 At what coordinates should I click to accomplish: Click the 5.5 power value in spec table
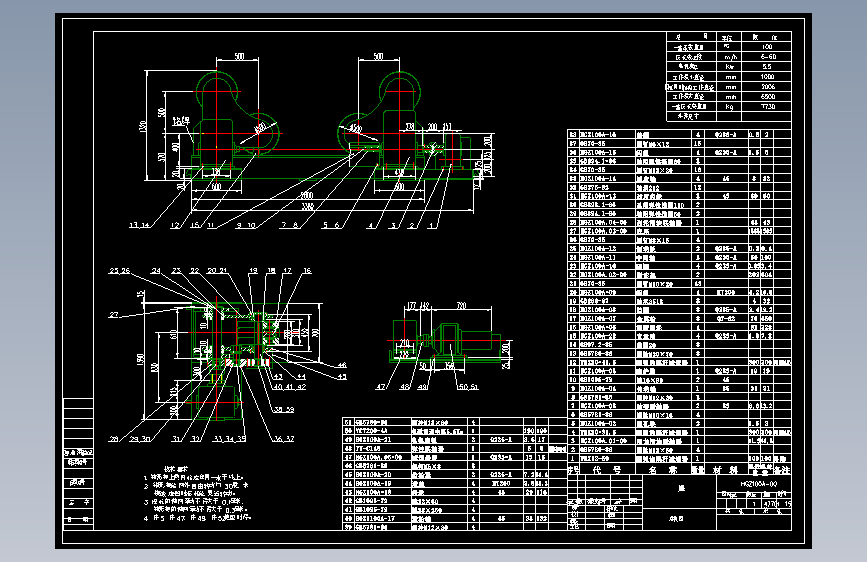767,67
